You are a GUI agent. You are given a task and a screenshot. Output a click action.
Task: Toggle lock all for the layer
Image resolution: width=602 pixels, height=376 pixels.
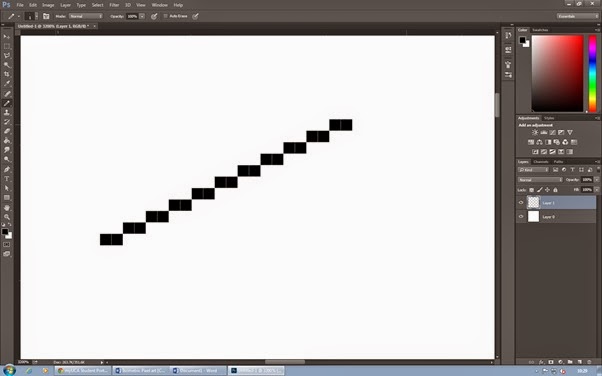(555, 190)
